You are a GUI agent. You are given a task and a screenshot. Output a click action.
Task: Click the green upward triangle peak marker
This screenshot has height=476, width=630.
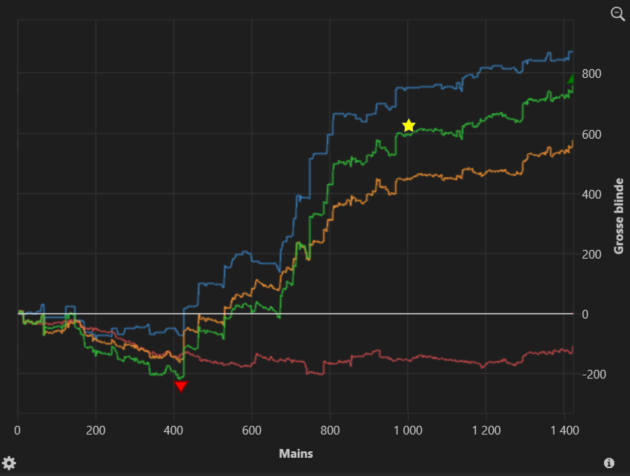(x=571, y=79)
